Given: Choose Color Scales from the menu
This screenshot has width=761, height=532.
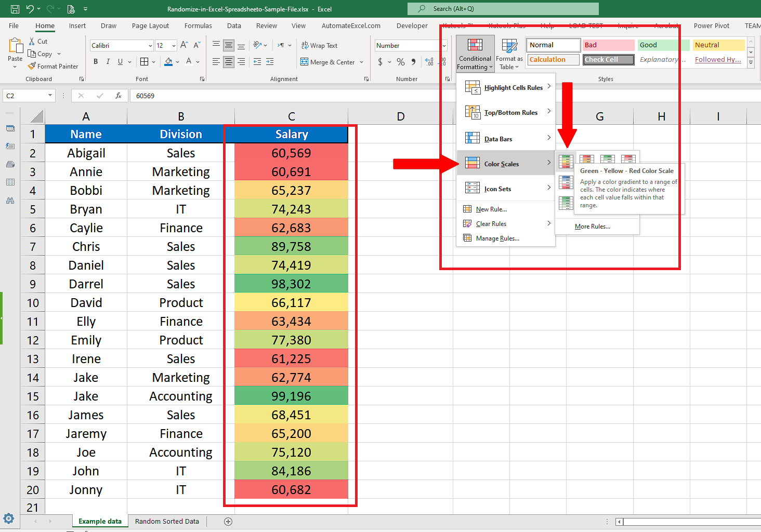Looking at the screenshot, I should [502, 164].
